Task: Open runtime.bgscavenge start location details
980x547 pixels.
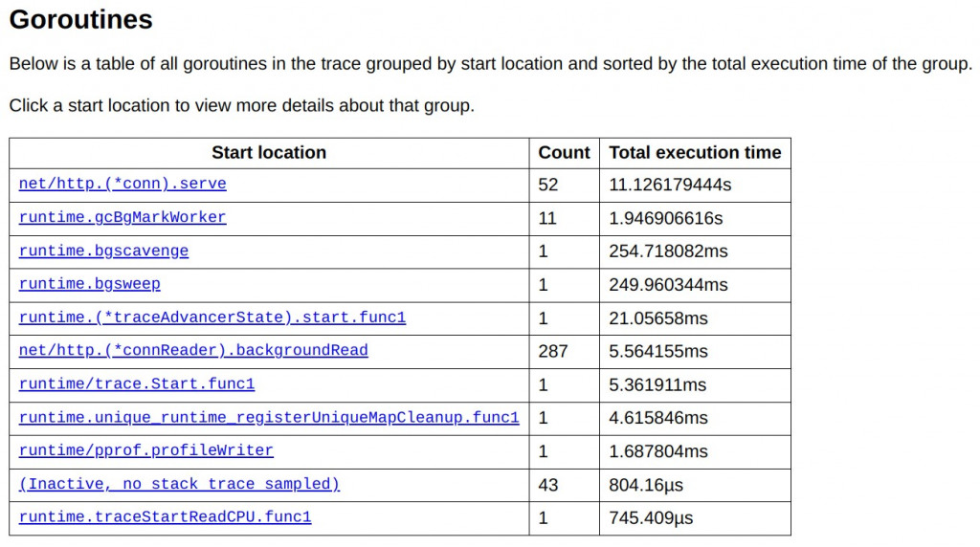Action: click(x=103, y=251)
